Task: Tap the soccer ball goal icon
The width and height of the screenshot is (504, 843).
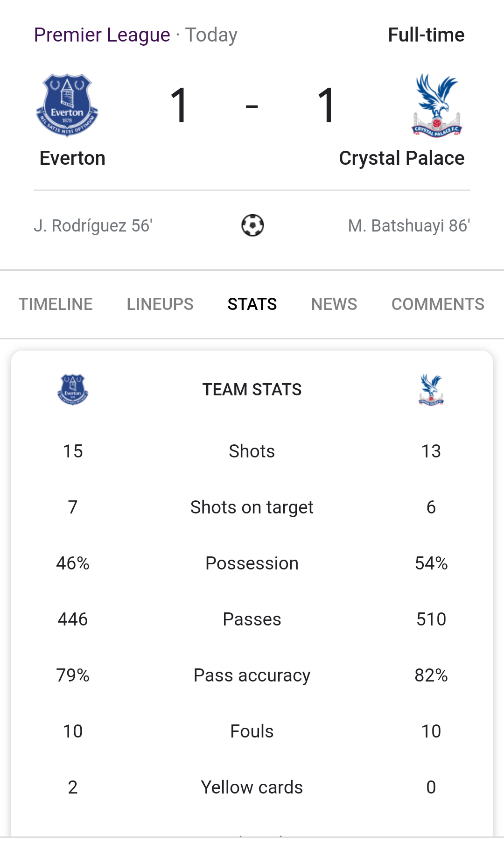Action: point(252,225)
